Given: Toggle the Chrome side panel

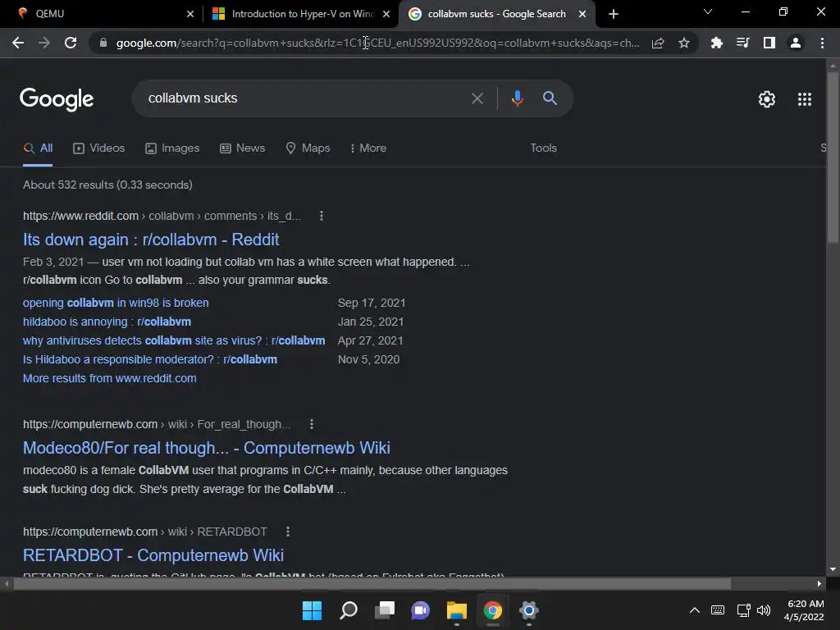Looking at the screenshot, I should (x=769, y=43).
